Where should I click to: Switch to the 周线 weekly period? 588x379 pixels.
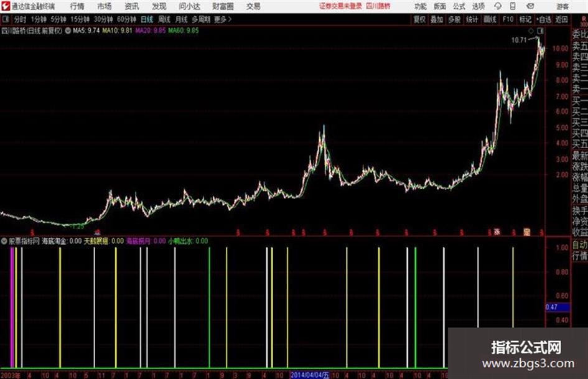[x=164, y=19]
